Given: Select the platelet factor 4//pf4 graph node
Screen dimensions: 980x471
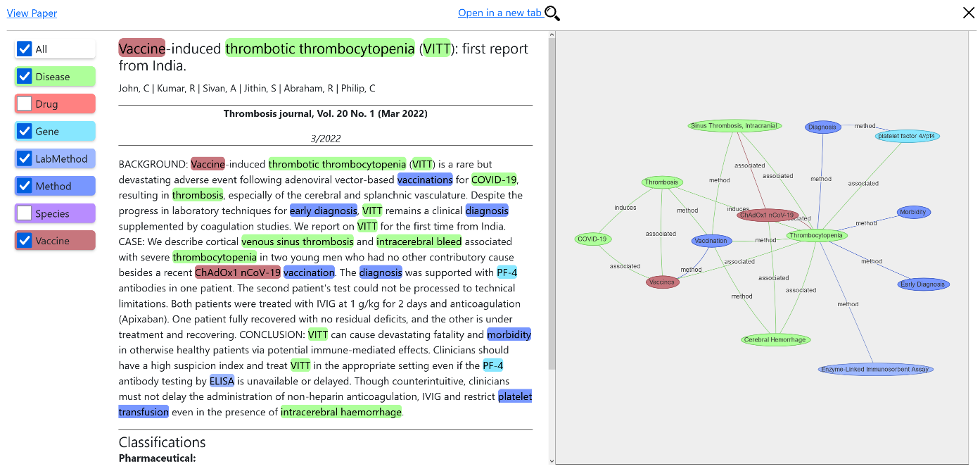Looking at the screenshot, I should click(908, 136).
